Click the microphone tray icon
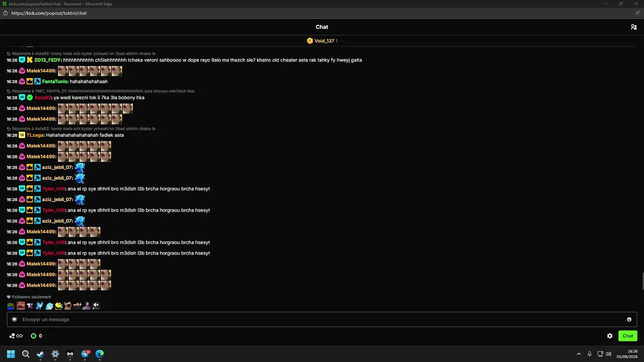This screenshot has width=644, height=362. 589,354
